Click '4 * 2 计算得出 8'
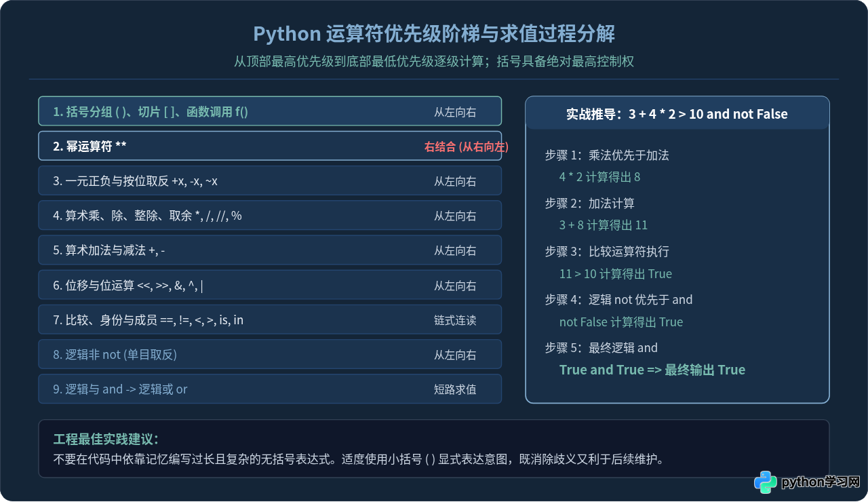868x502 pixels. 599,177
